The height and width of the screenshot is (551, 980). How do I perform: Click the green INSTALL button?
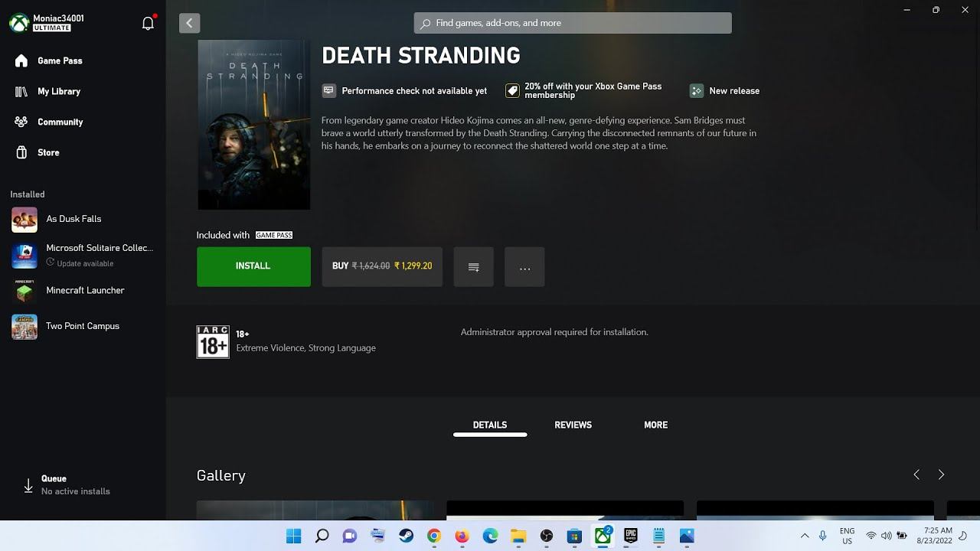tap(253, 266)
